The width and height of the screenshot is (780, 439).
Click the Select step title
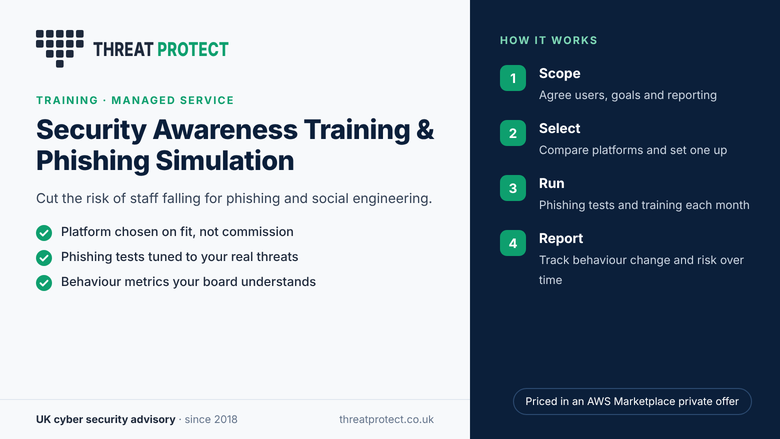tap(560, 128)
